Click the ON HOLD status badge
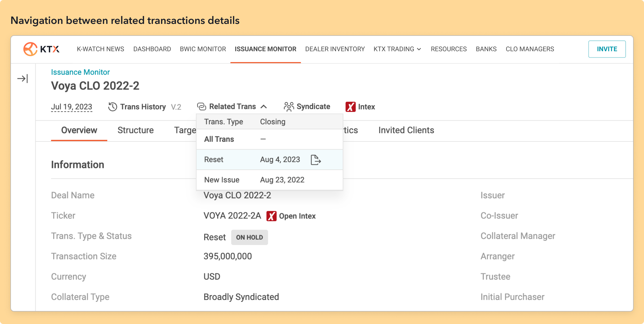Image resolution: width=644 pixels, height=324 pixels. (x=250, y=237)
